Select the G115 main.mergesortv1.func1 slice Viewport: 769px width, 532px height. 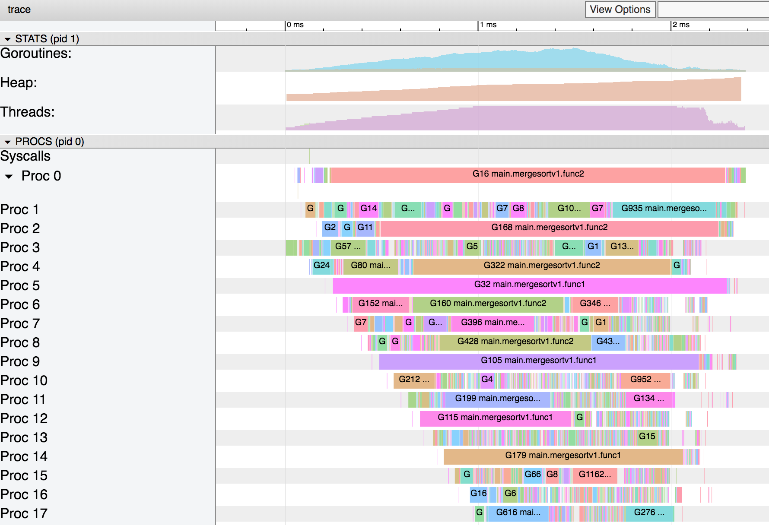[495, 418]
